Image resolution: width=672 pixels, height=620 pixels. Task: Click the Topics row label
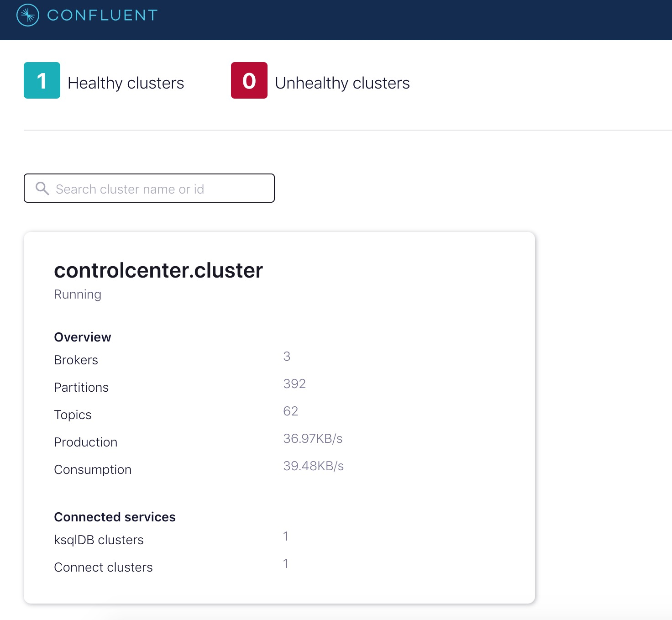73,415
